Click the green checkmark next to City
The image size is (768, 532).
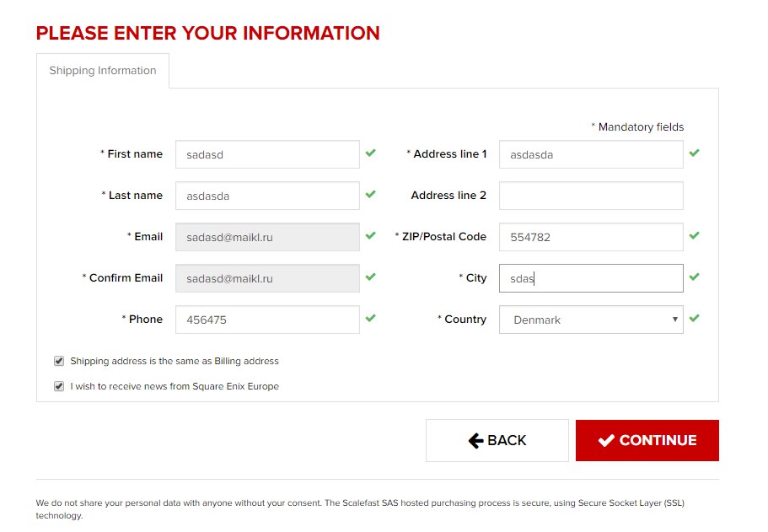pos(694,277)
